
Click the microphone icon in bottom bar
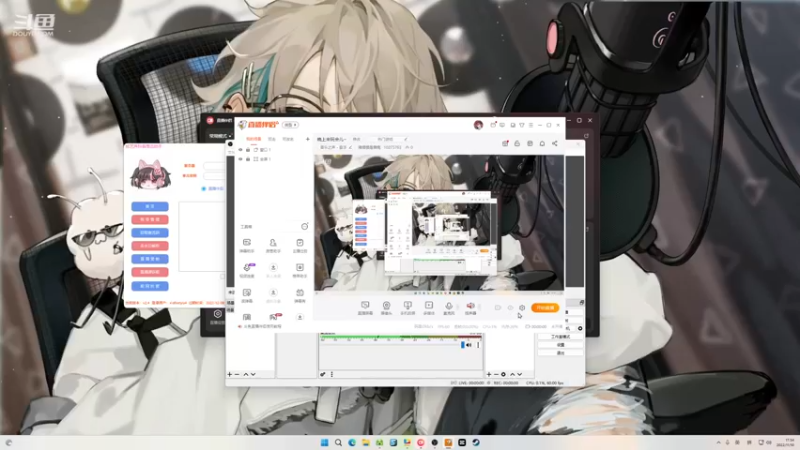449,307
